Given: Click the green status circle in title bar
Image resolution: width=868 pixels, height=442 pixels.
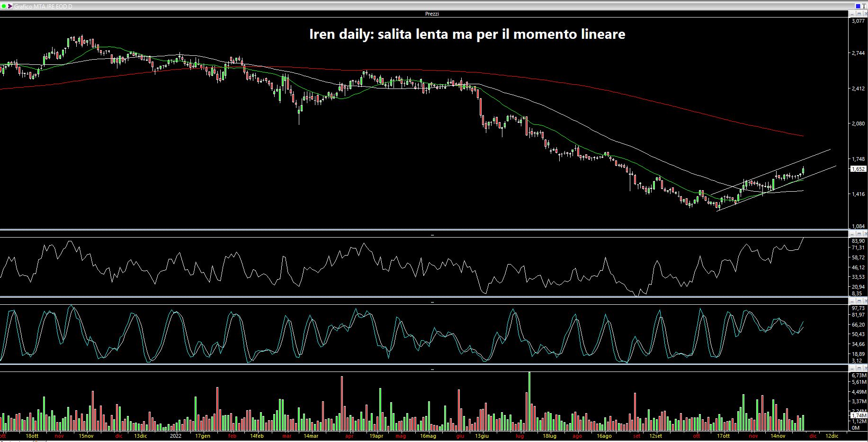Looking at the screenshot, I should click(4, 6).
